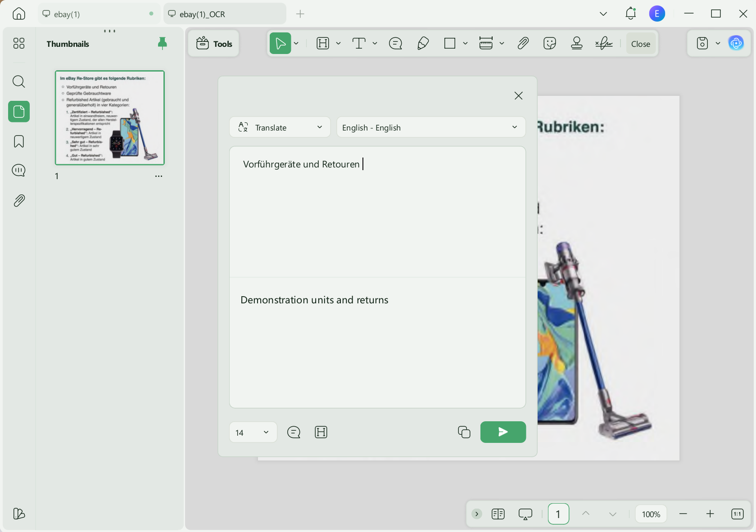
Task: Expand the shape tool options arrow
Action: (465, 43)
